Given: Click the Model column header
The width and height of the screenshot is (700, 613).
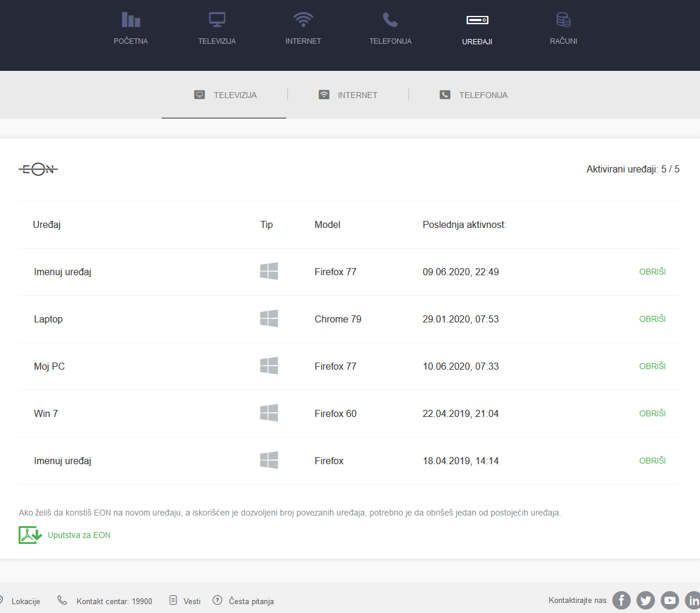Looking at the screenshot, I should pos(327,225).
